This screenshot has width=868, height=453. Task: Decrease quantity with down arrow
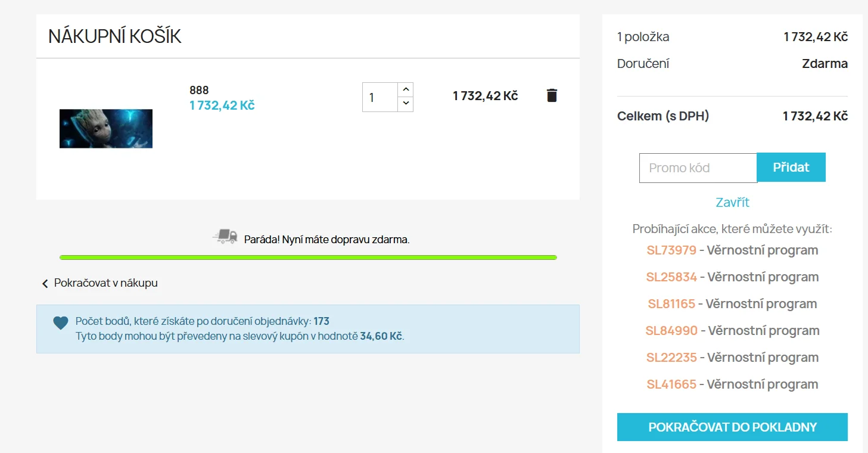(x=406, y=104)
